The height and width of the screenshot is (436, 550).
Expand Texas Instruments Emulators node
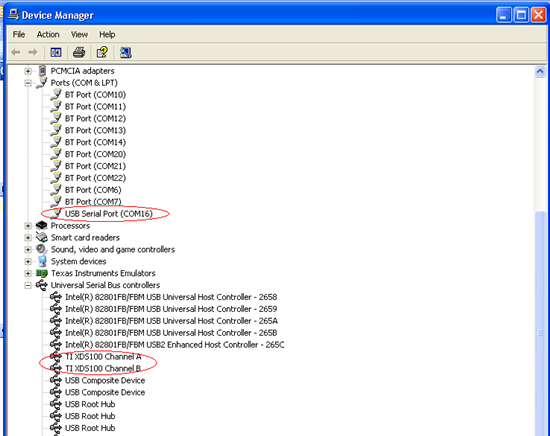pos(28,274)
